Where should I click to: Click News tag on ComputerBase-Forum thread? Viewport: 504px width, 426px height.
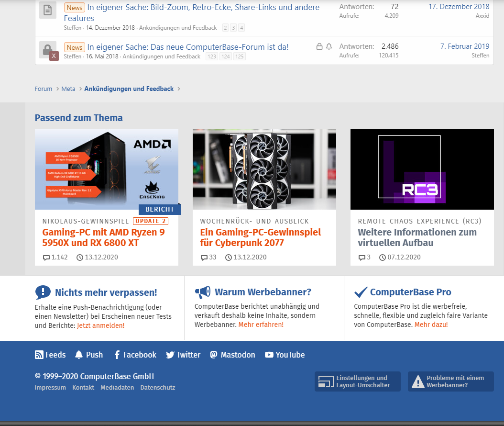[x=74, y=47]
